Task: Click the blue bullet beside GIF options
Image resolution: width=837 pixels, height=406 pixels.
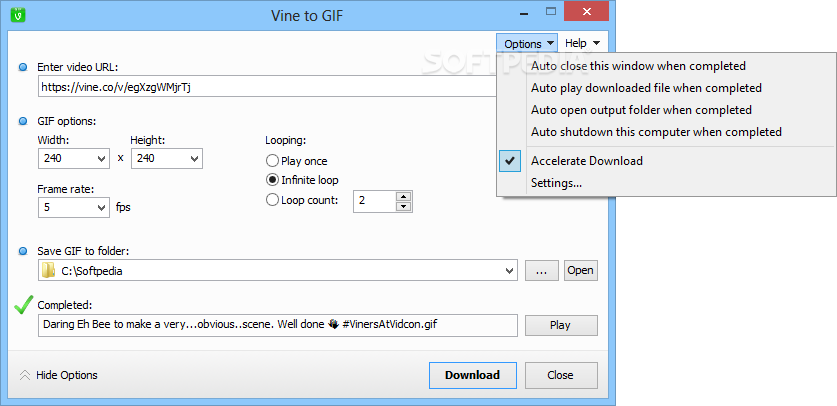Action: (x=23, y=121)
